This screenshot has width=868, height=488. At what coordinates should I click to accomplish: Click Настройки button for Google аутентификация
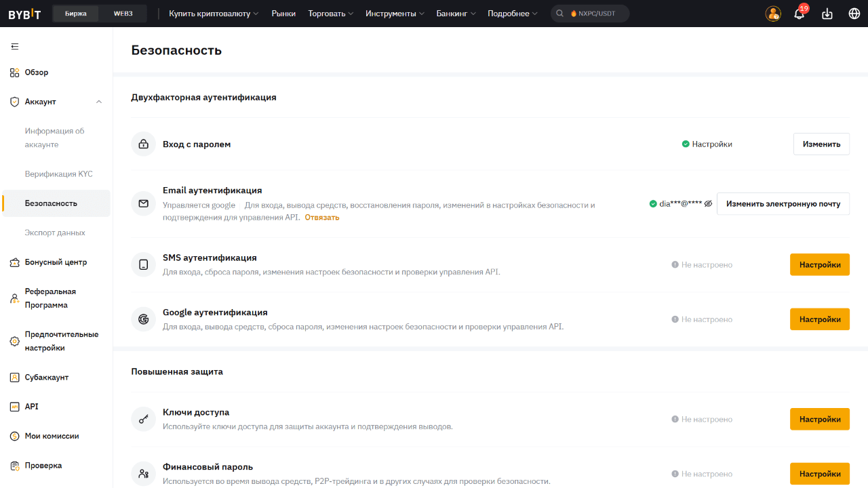[819, 319]
